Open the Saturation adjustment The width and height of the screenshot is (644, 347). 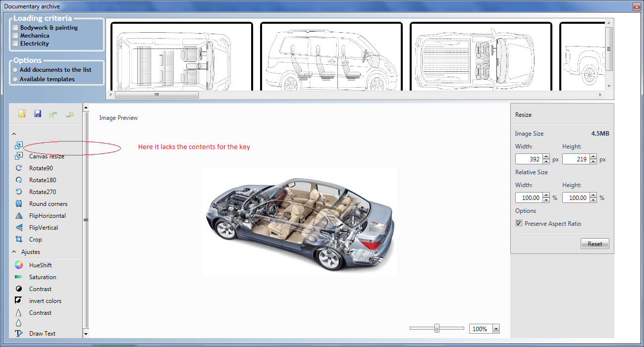click(43, 277)
